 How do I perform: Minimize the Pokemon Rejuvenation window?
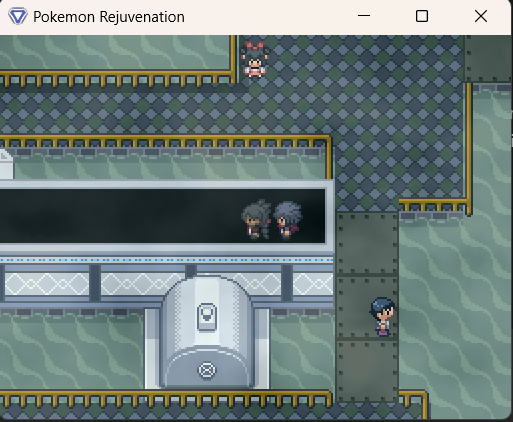tap(364, 16)
